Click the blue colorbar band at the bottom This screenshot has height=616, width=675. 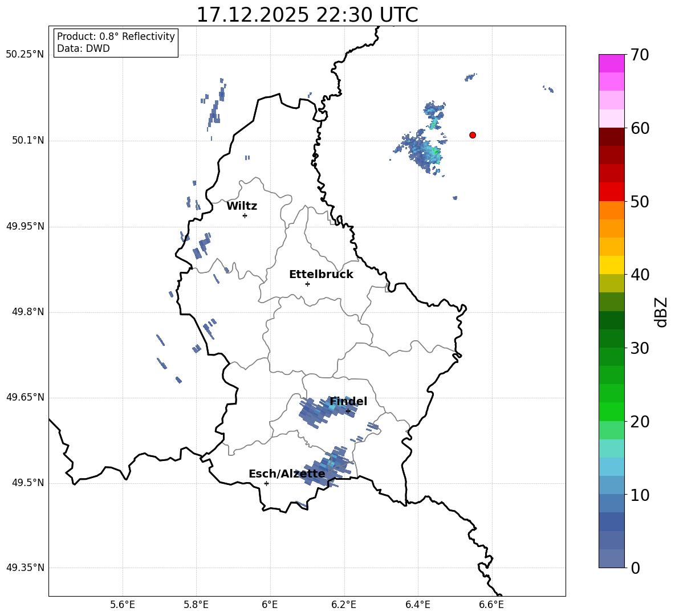coord(611,558)
